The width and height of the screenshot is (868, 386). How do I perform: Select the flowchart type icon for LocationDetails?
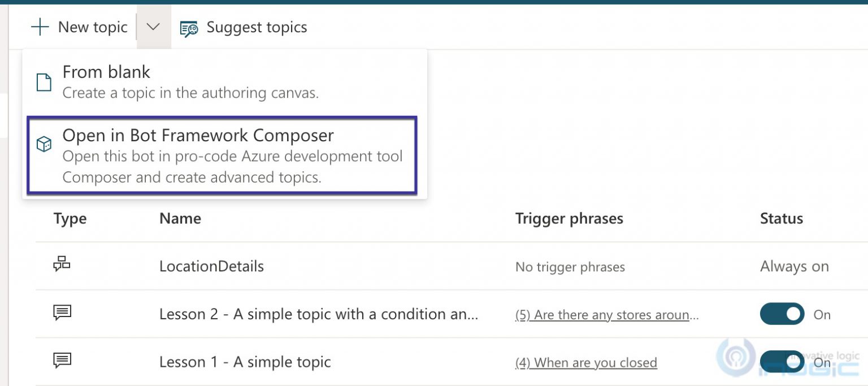63,263
